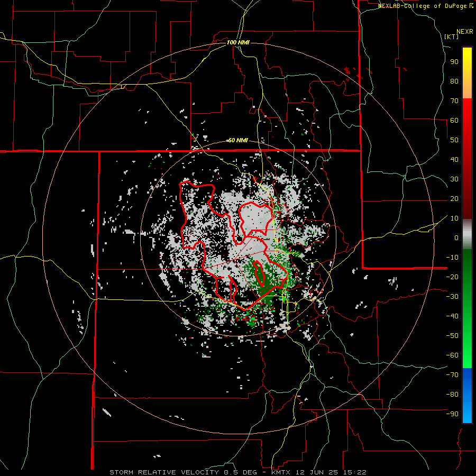Click the 0 value on the velocity scale

coord(456,237)
